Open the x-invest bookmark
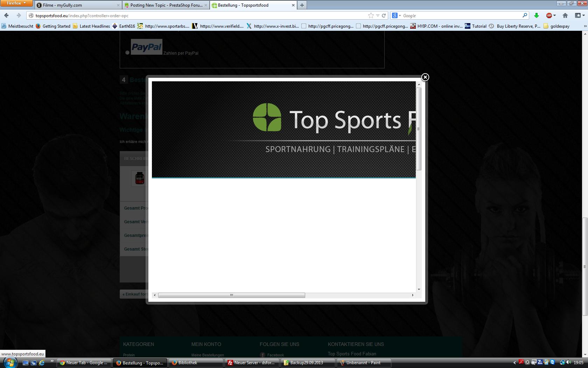 [273, 26]
